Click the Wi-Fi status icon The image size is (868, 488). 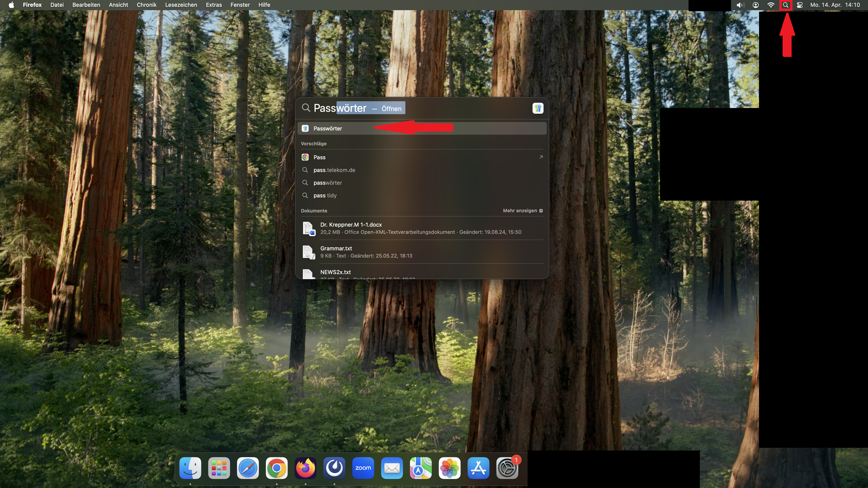771,5
